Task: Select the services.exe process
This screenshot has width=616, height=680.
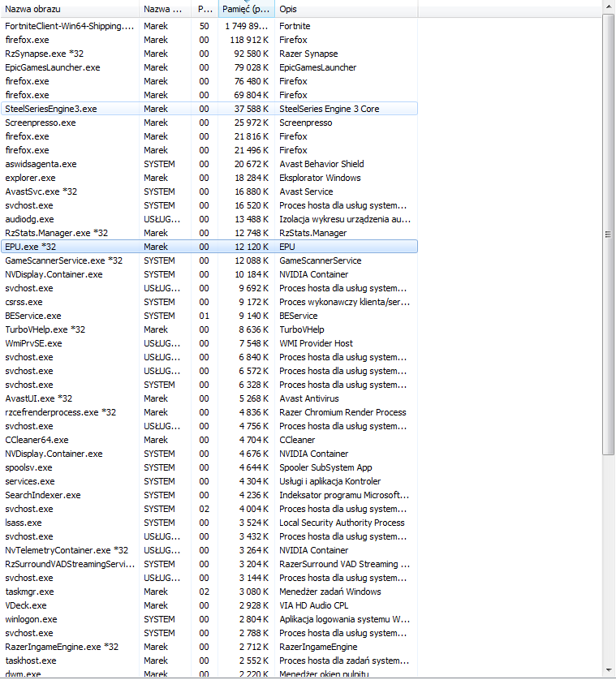Action: [209, 481]
